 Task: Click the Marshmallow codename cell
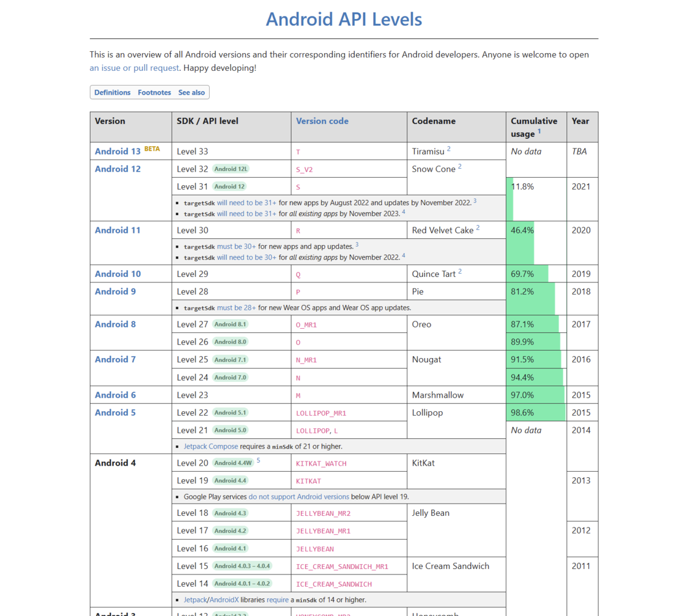tap(456, 395)
